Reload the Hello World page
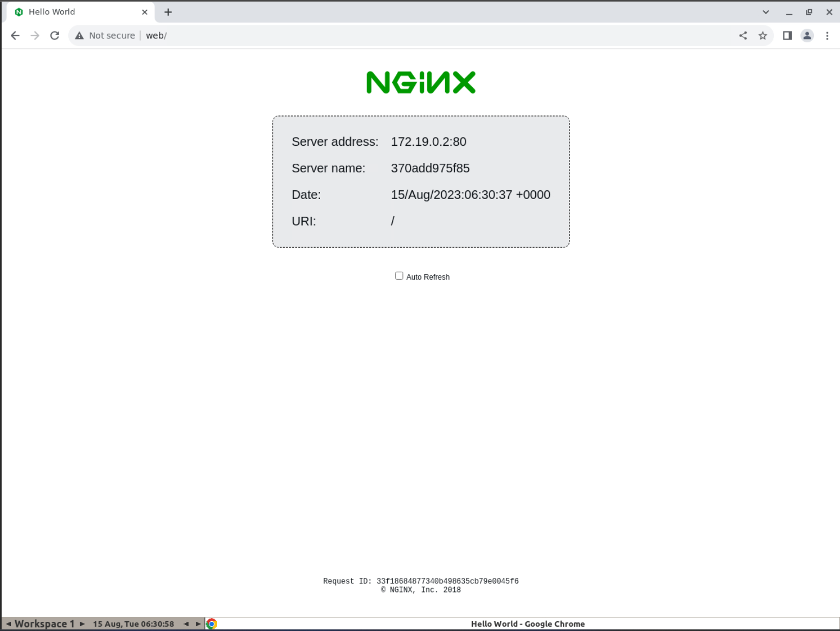 [x=55, y=36]
